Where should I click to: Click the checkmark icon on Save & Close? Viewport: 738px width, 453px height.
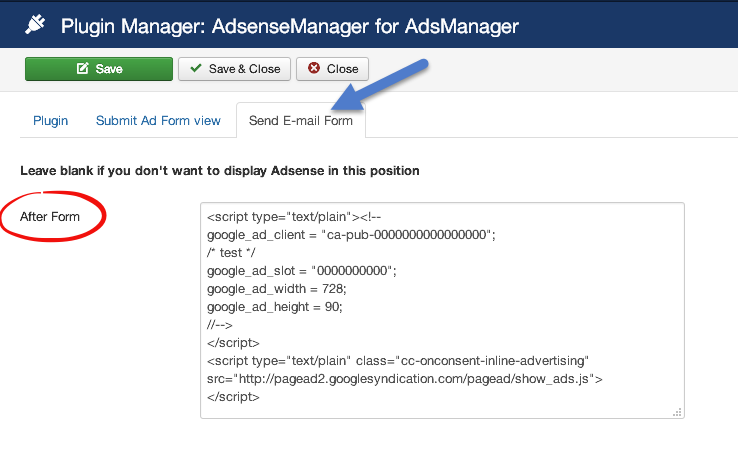click(x=195, y=69)
